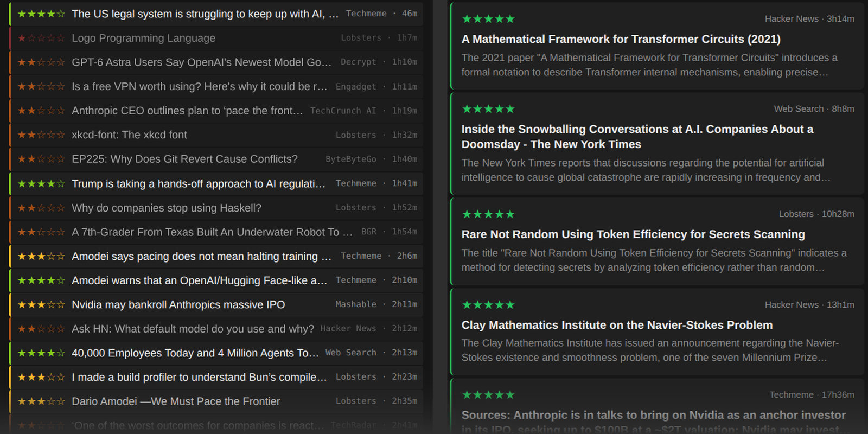Click 'Web Search · 8h8m' card source
Screen dimensions: 868x434
(814, 109)
